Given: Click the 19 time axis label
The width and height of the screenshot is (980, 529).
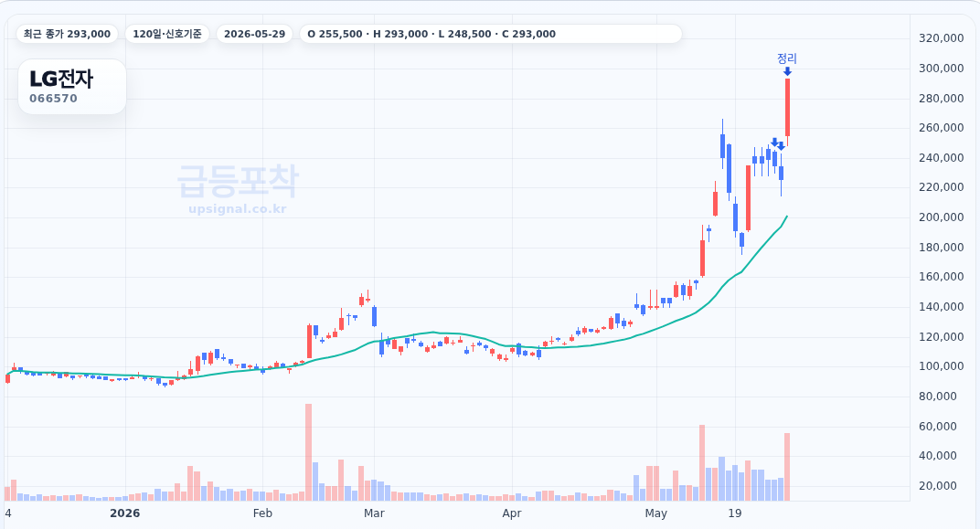Looking at the screenshot, I should pos(735,513).
